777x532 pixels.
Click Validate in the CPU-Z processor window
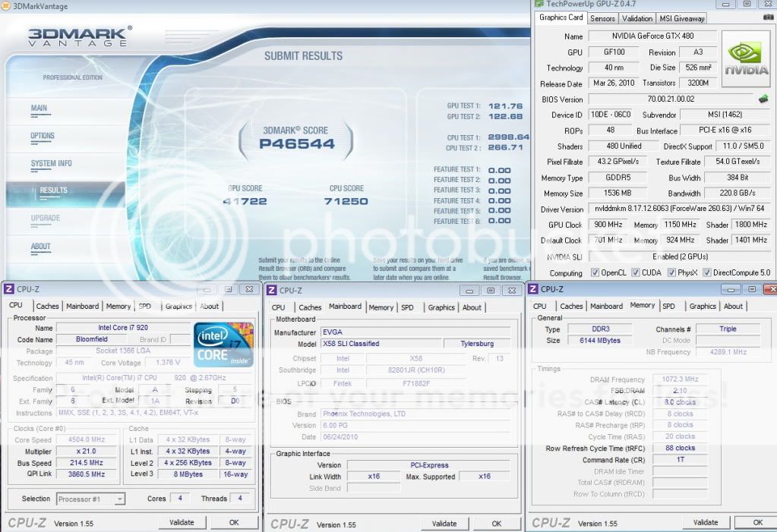(x=182, y=523)
